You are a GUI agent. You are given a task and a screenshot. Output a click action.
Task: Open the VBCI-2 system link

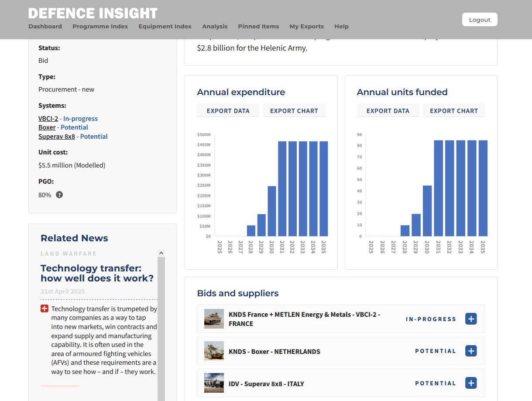[x=48, y=119]
